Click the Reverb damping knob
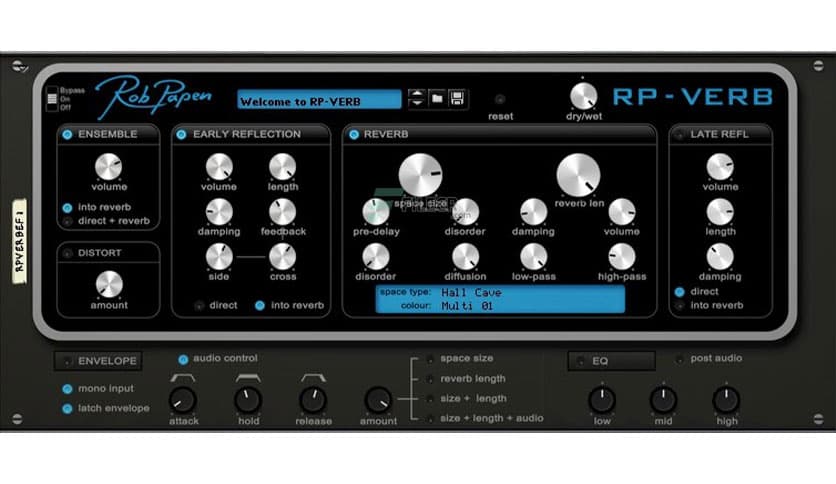The height and width of the screenshot is (484, 836). (533, 212)
